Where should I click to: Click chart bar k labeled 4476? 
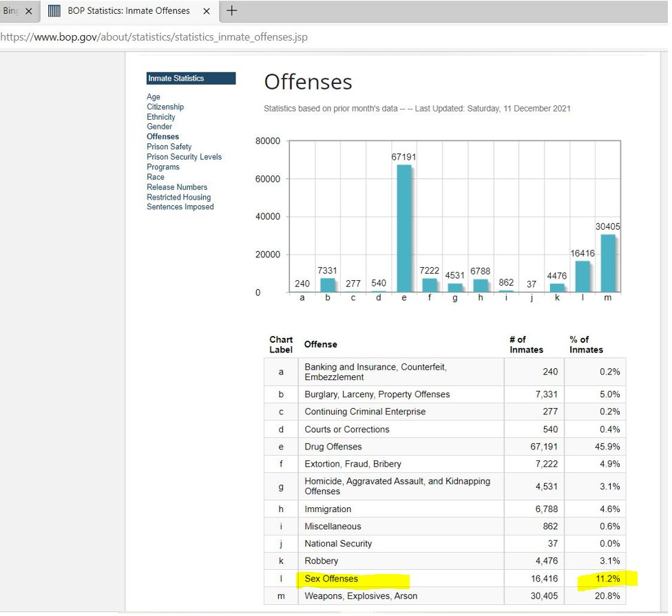[557, 288]
